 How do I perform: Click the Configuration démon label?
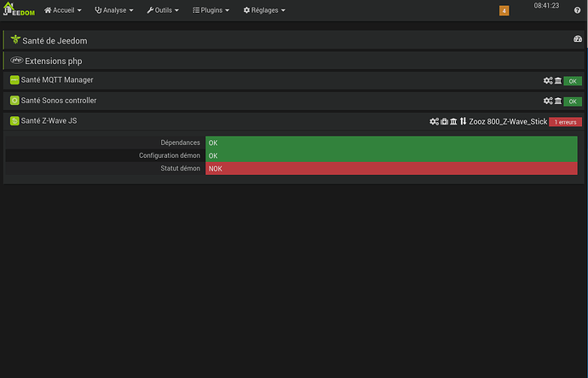(x=170, y=155)
